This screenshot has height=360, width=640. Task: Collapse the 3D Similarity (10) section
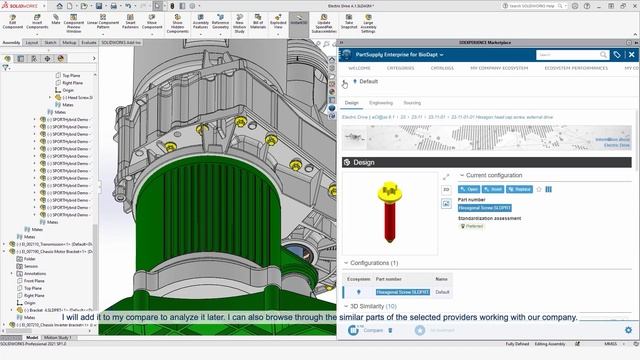[346, 306]
